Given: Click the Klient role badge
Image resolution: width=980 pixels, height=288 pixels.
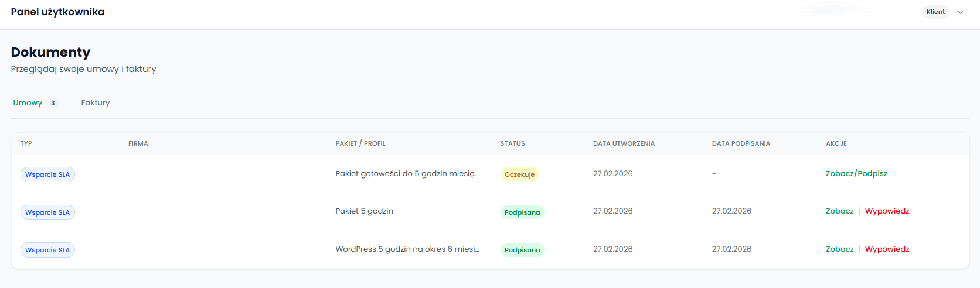Looking at the screenshot, I should point(935,12).
